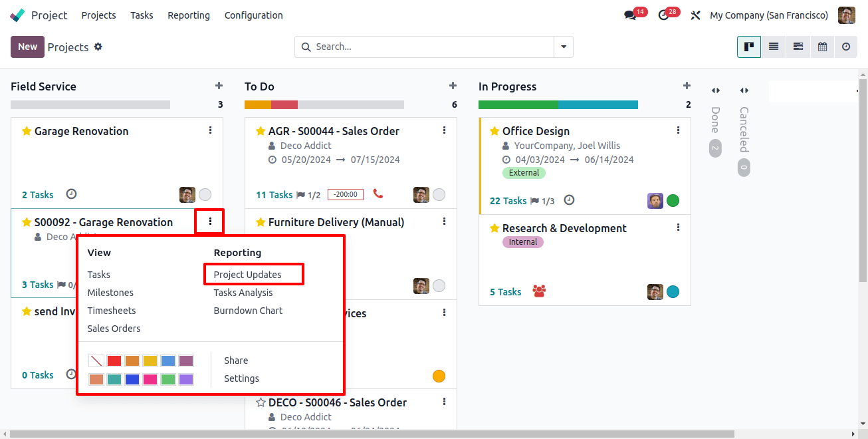The height and width of the screenshot is (439, 868).
Task: Toggle favorite star on Research & Development
Action: [x=494, y=228]
